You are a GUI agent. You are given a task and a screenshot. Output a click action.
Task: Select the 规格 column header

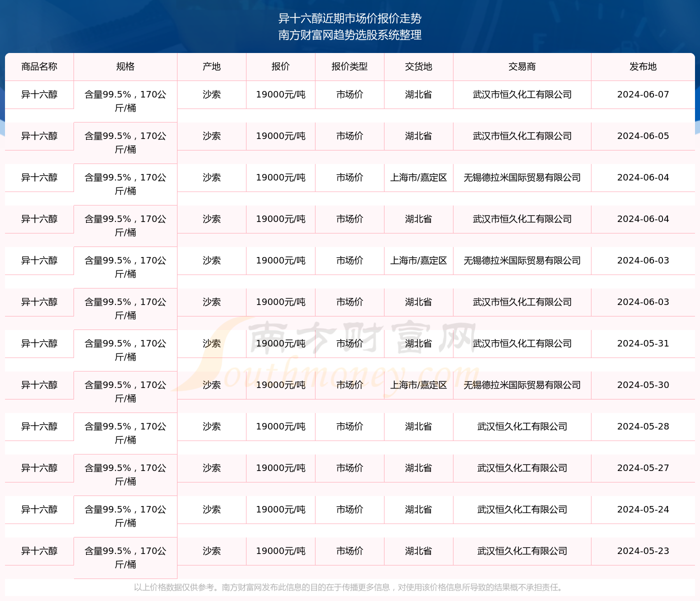125,66
